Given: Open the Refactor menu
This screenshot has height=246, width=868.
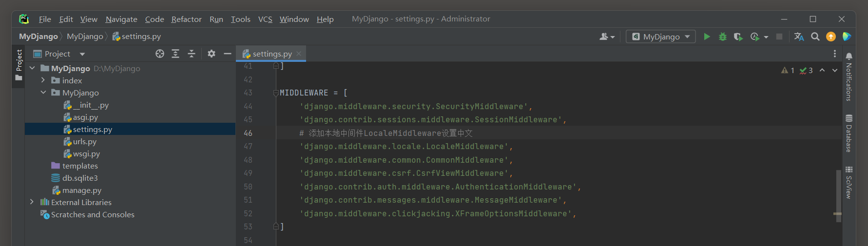Looking at the screenshot, I should 186,19.
